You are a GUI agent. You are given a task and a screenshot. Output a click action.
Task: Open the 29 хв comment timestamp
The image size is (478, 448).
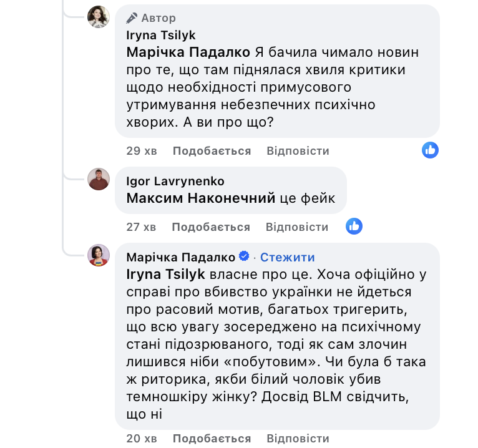(x=142, y=151)
